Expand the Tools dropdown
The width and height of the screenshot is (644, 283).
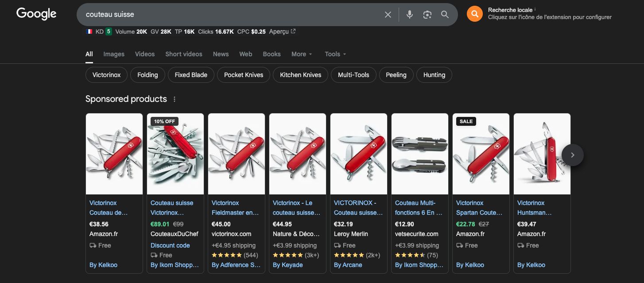pos(335,54)
